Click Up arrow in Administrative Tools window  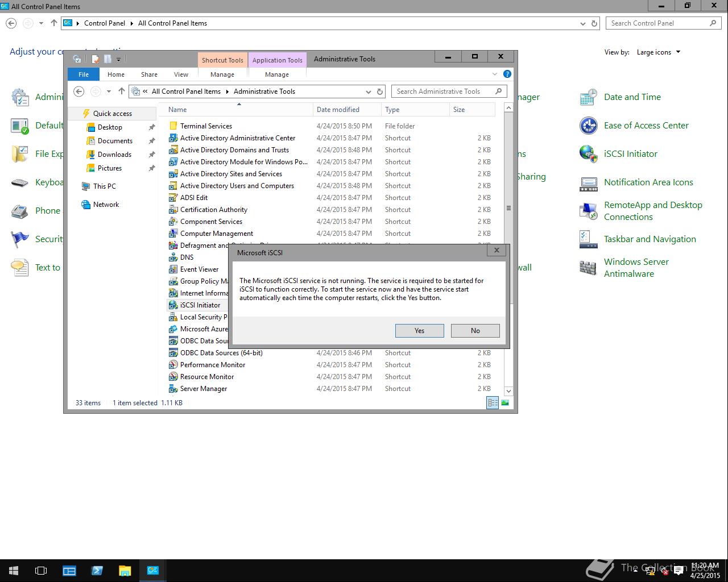[x=121, y=91]
